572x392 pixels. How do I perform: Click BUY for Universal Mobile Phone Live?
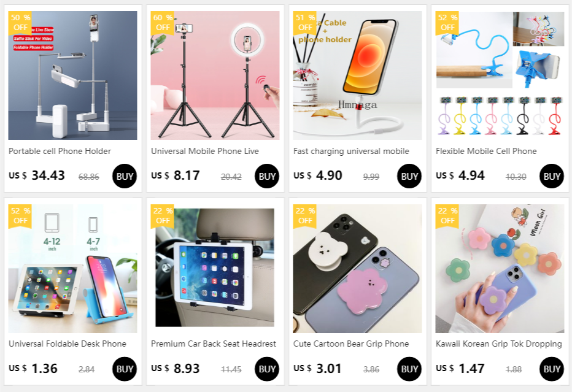[267, 176]
